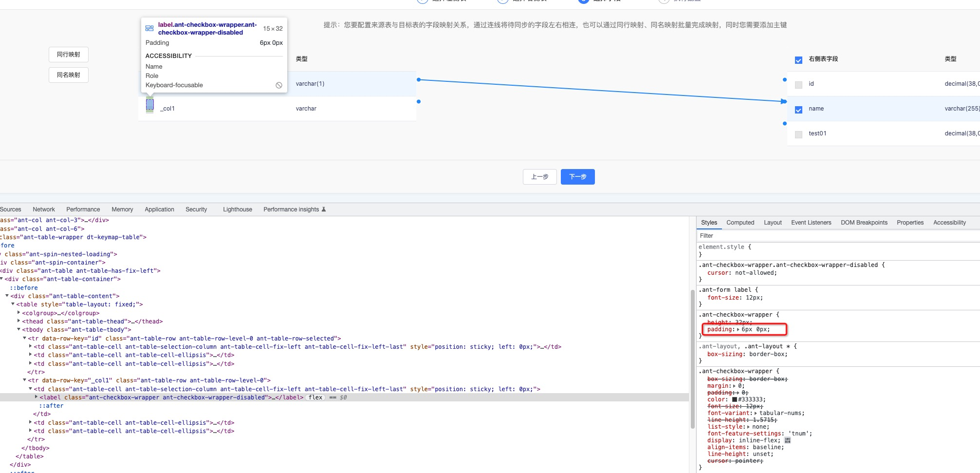Open the Properties sidebar tab
This screenshot has height=473, width=980.
910,223
